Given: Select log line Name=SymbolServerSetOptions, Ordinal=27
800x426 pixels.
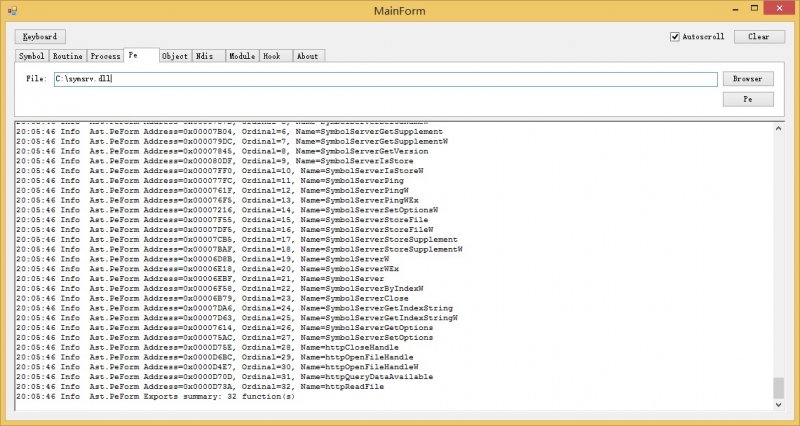Looking at the screenshot, I should coord(225,338).
